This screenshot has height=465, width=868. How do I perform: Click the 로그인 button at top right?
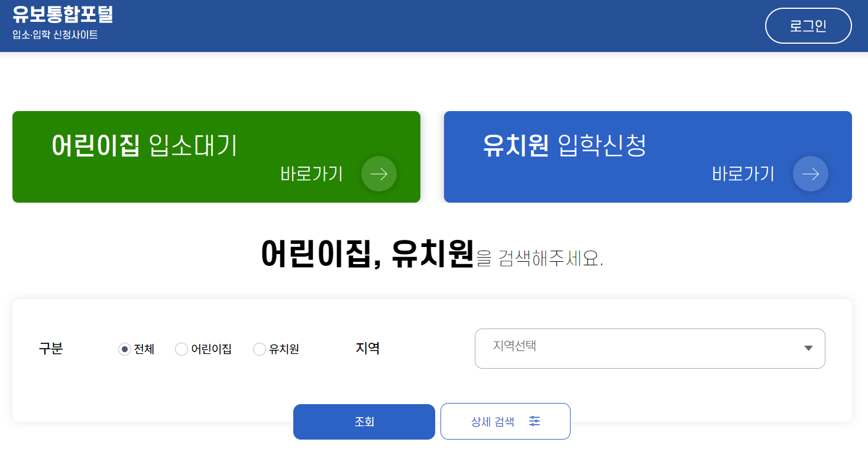pos(808,25)
